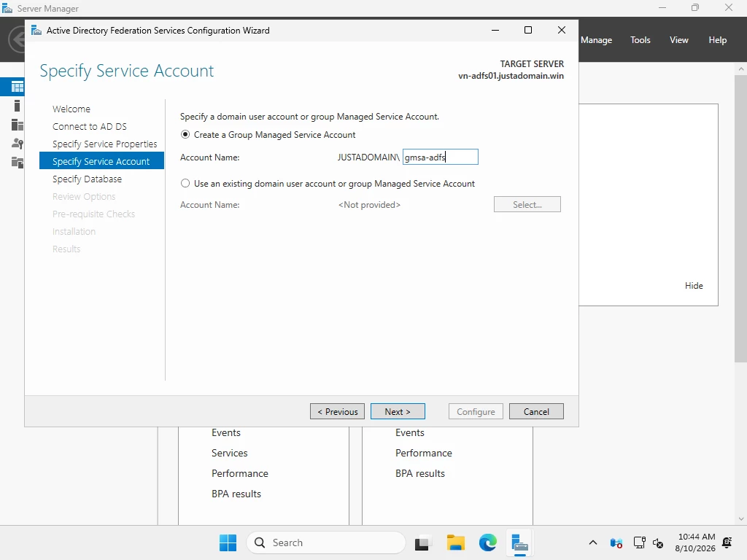
Task: Click Events in left Server Manager tile
Action: [226, 432]
